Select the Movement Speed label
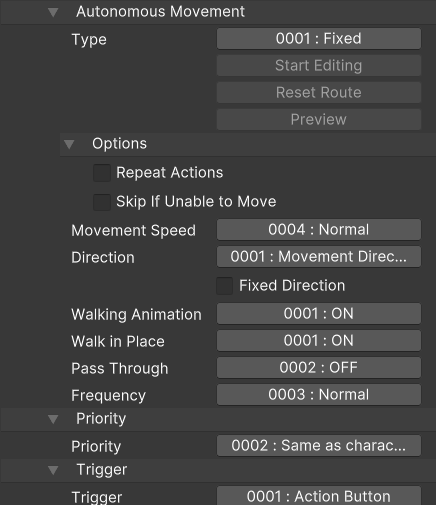436x505 pixels. [133, 231]
